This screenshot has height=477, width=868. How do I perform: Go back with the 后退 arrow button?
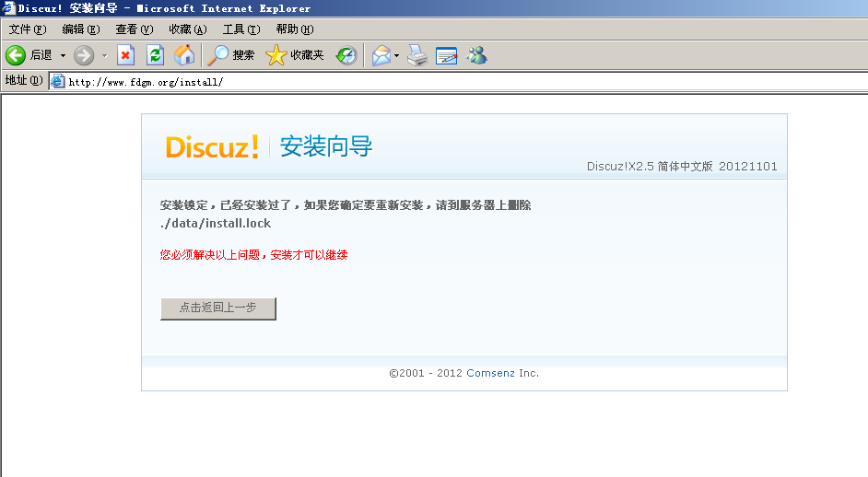click(x=29, y=55)
